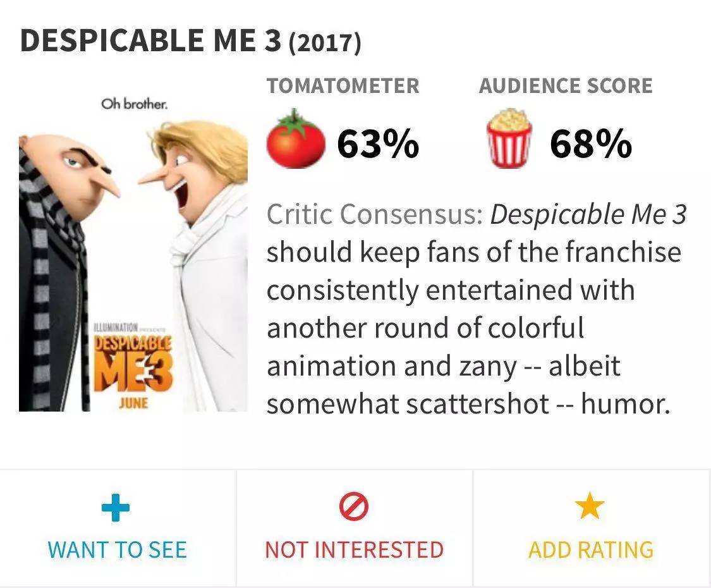Image resolution: width=711 pixels, height=588 pixels.
Task: Tap the yellow star rating icon
Action: click(590, 507)
